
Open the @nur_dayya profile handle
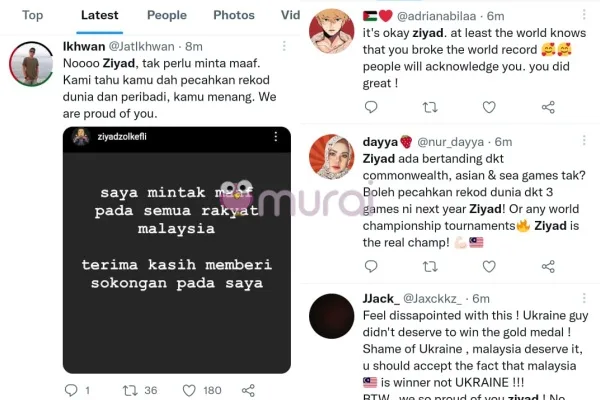(450, 142)
